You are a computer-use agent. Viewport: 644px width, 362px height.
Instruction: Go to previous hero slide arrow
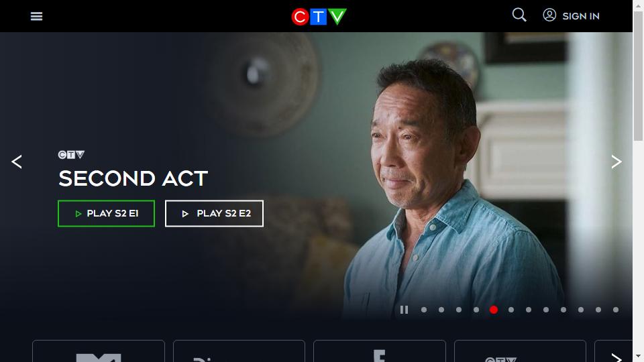pos(16,162)
